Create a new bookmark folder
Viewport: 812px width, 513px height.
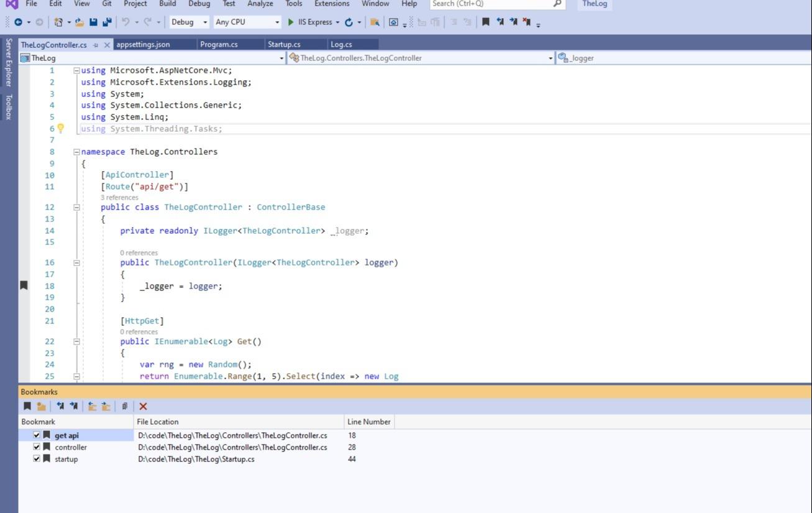(x=41, y=406)
